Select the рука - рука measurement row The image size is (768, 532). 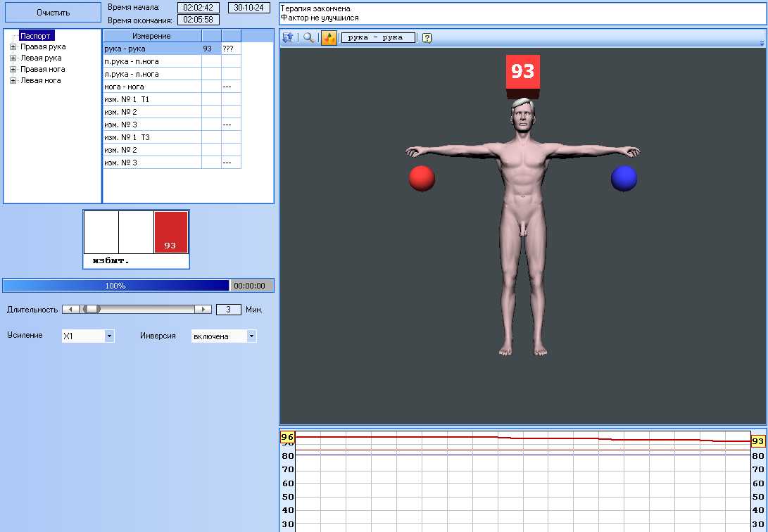[x=172, y=49]
